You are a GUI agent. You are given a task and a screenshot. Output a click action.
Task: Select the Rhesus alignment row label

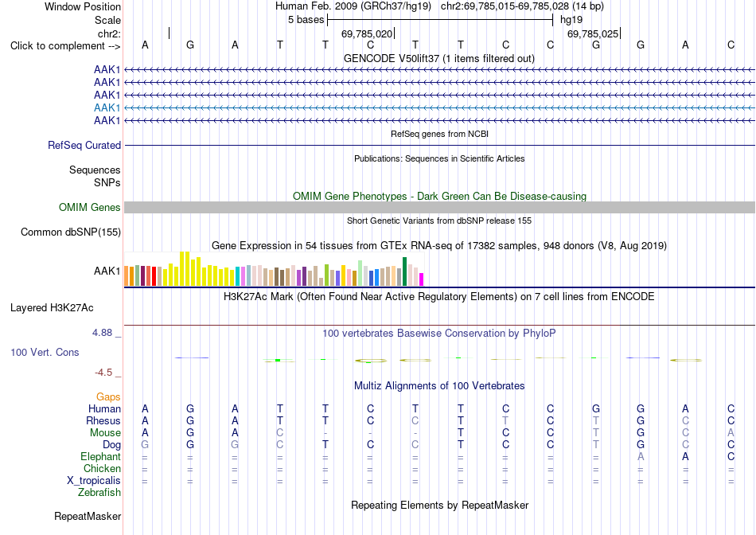(x=103, y=420)
